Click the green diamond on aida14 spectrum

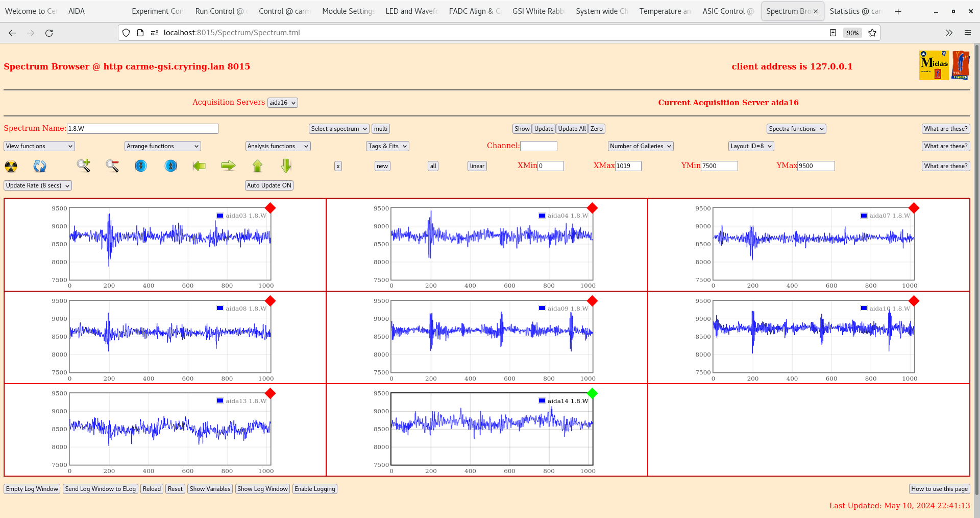(x=592, y=394)
